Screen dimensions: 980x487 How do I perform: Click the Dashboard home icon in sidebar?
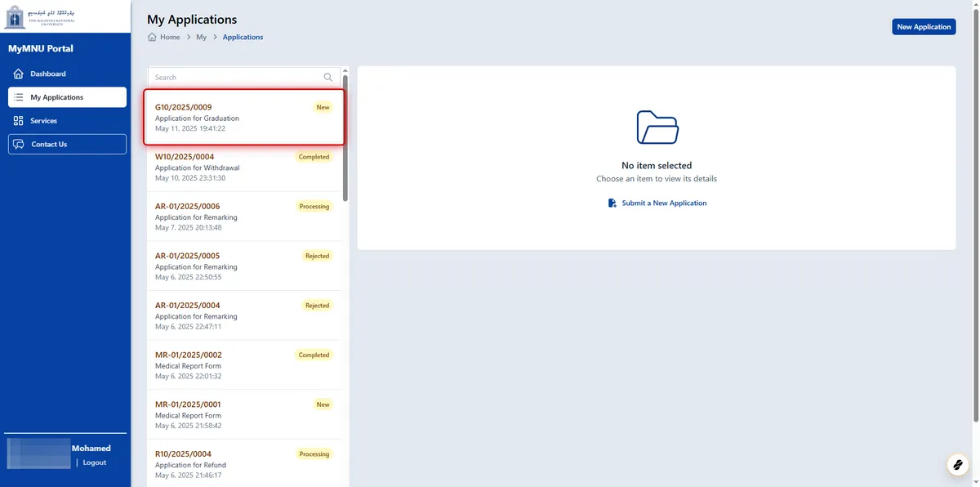[19, 74]
